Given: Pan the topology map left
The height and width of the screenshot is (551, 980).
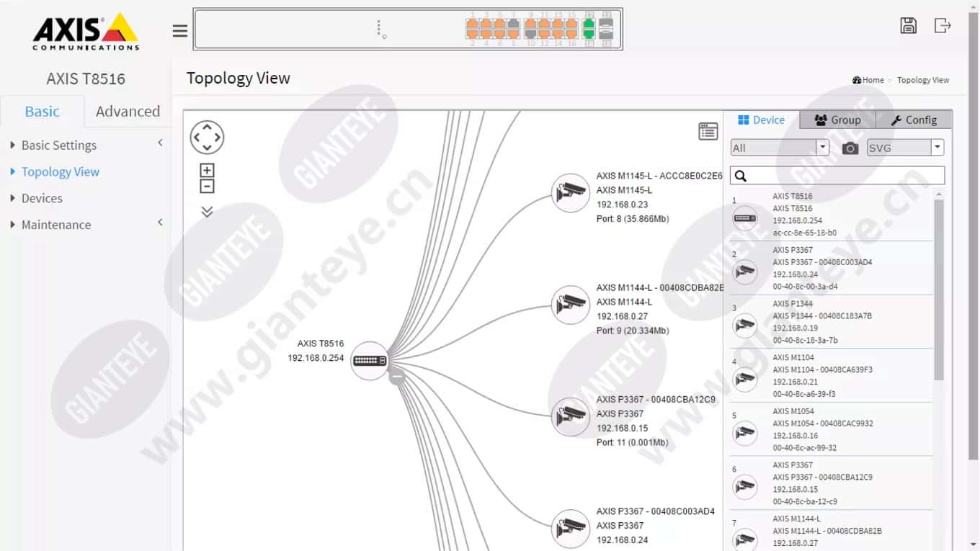Looking at the screenshot, I should (x=197, y=138).
